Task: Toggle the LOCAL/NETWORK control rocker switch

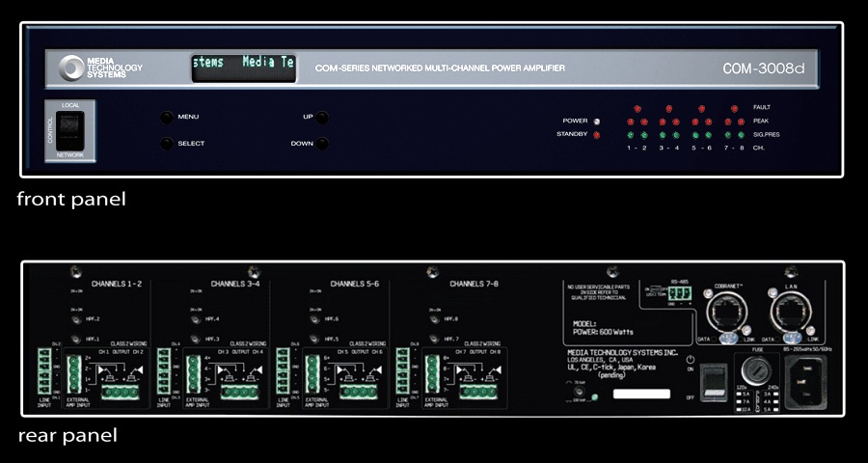Action: coord(70,131)
